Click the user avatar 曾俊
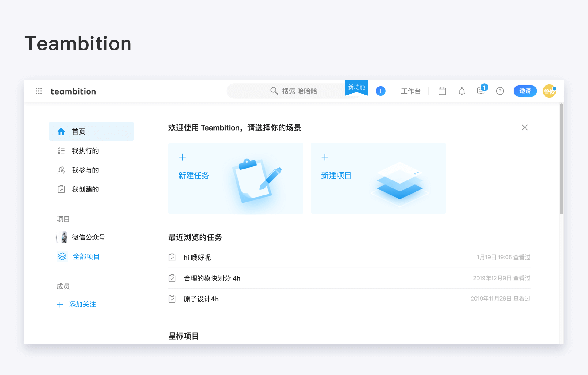 (x=549, y=91)
